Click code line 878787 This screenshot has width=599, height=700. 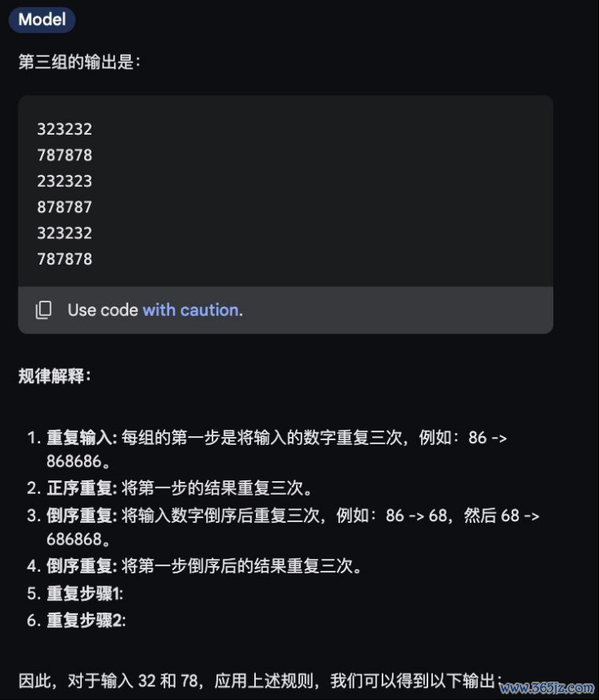(x=65, y=207)
